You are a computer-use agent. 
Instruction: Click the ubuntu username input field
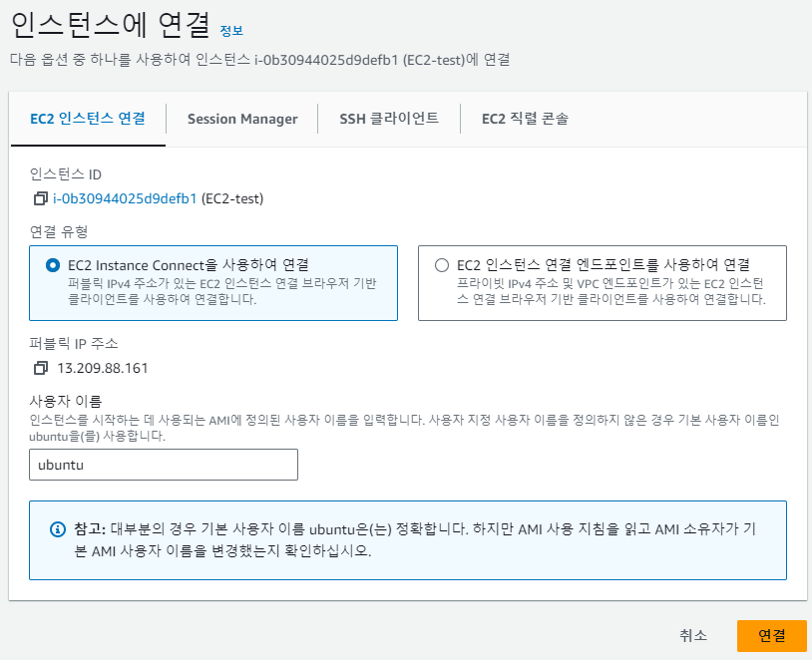(x=164, y=465)
